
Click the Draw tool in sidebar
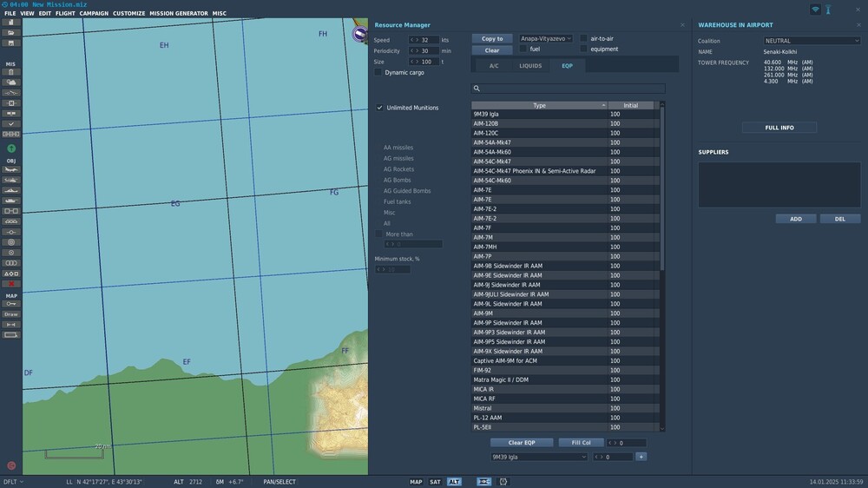[11, 314]
